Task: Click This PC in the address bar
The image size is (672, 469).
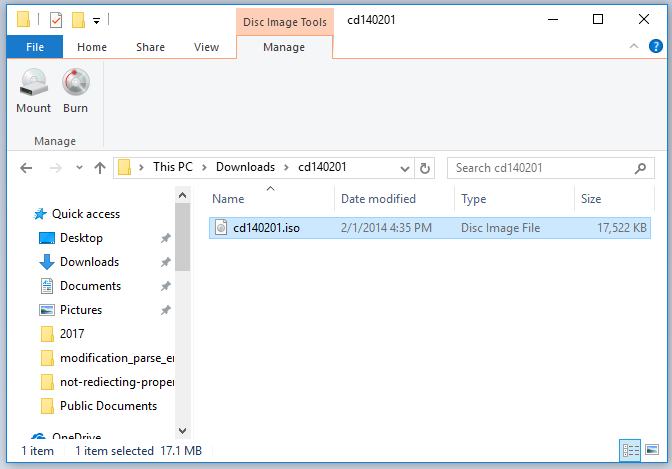Action: [173, 167]
